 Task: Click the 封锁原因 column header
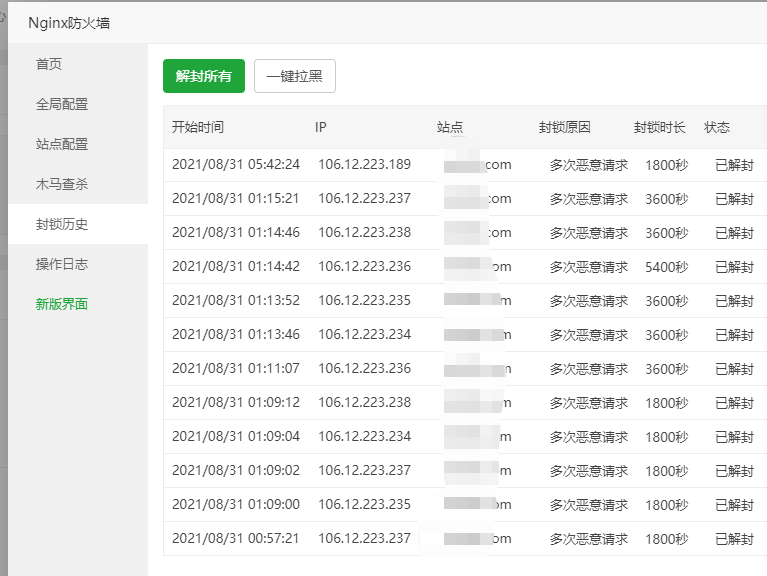point(564,127)
